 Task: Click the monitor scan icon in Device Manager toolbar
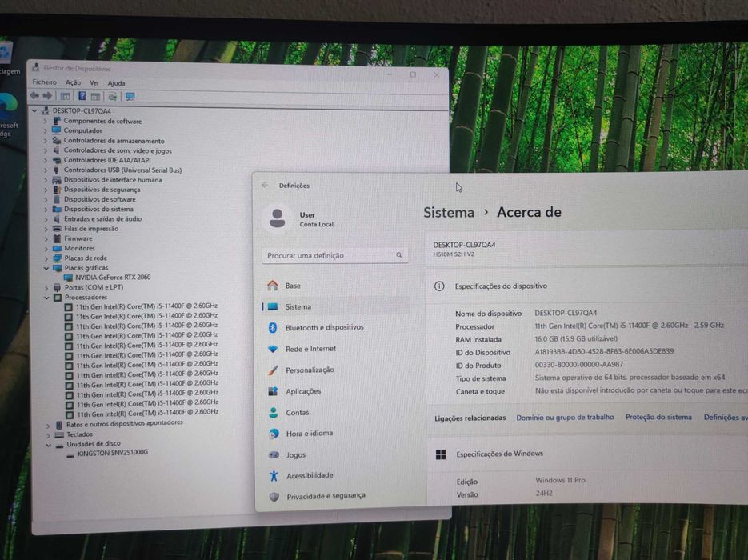(130, 96)
